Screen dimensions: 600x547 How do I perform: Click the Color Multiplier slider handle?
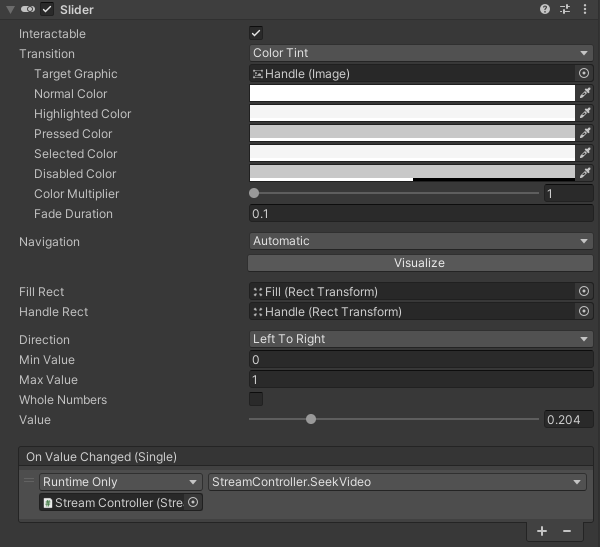tap(254, 193)
